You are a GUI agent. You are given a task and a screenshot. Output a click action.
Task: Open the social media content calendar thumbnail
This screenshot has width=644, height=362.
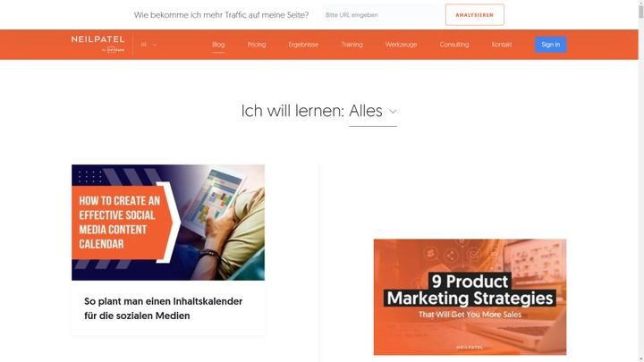coord(168,223)
